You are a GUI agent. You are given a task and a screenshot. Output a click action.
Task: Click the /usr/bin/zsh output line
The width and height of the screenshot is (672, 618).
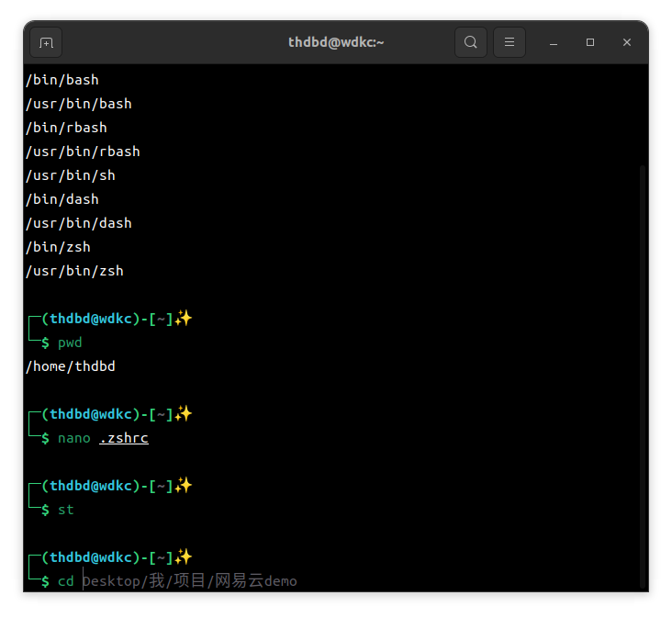(74, 271)
